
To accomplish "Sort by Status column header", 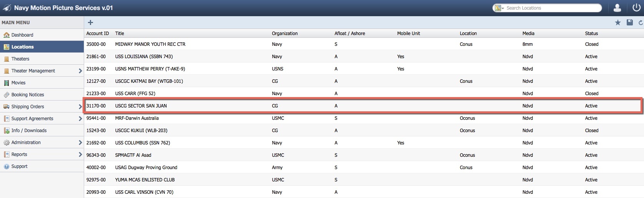I will 591,34.
